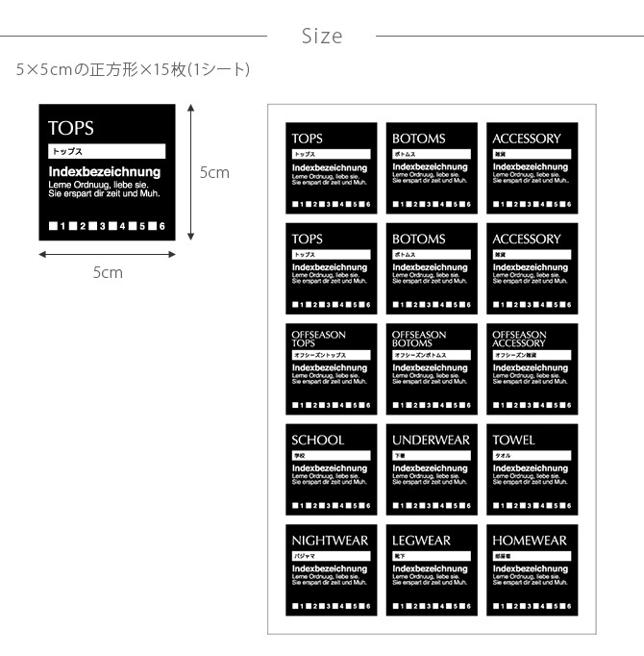Select the LEGWEAR label sticker

coord(432,569)
